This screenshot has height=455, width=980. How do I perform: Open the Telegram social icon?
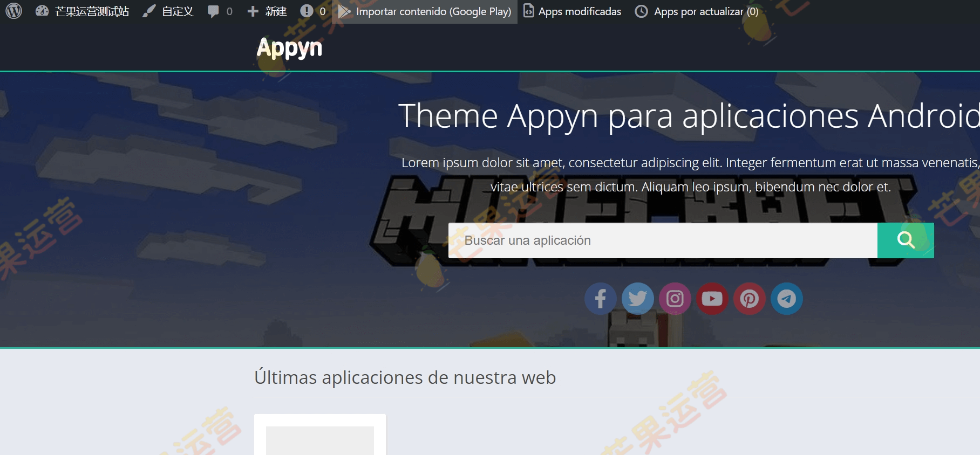787,299
